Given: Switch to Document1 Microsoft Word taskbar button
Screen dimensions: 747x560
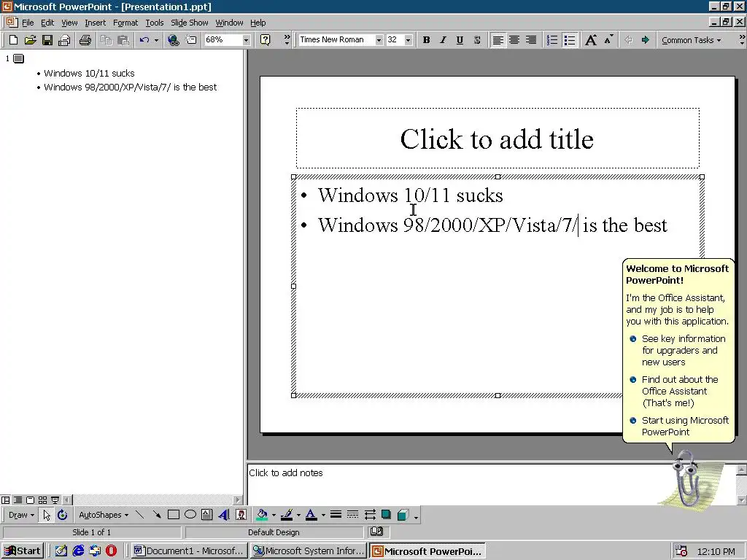Looking at the screenshot, I should [x=189, y=551].
